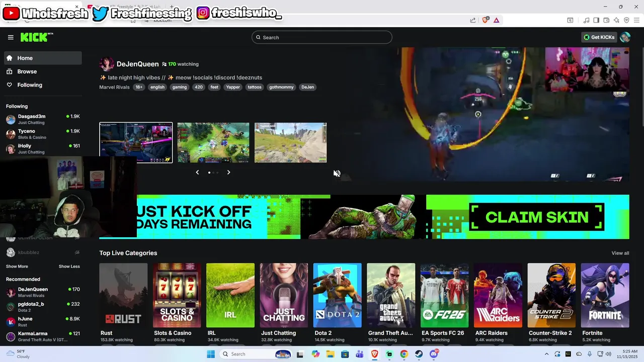Click the Brave Shields lion icon

486,20
